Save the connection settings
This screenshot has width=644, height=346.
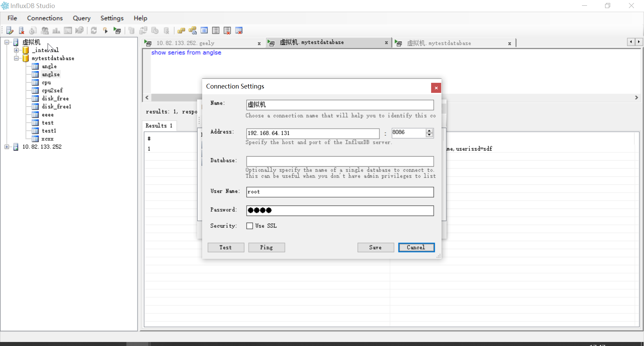pyautogui.click(x=375, y=247)
